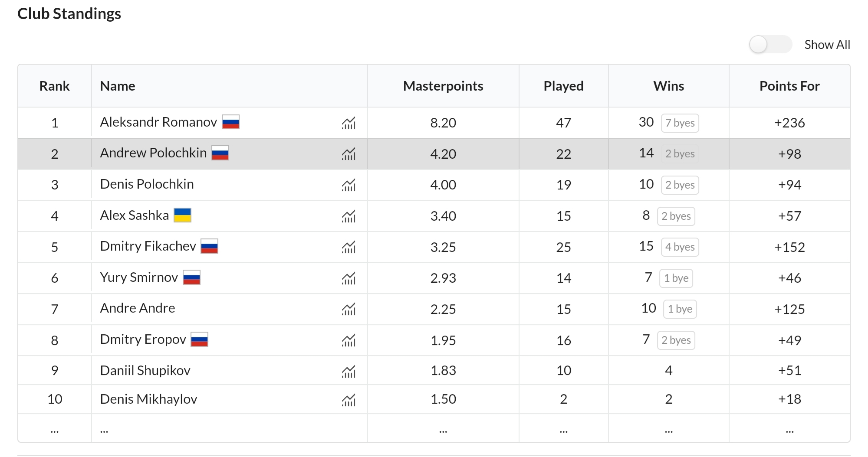The height and width of the screenshot is (457, 868).
Task: Click Russian flag beside Yury Smirnov
Action: 191,277
